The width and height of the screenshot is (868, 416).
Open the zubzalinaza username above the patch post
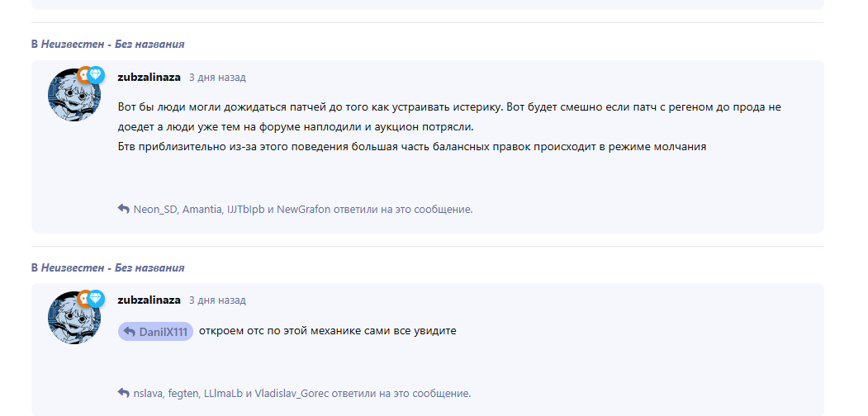(149, 77)
